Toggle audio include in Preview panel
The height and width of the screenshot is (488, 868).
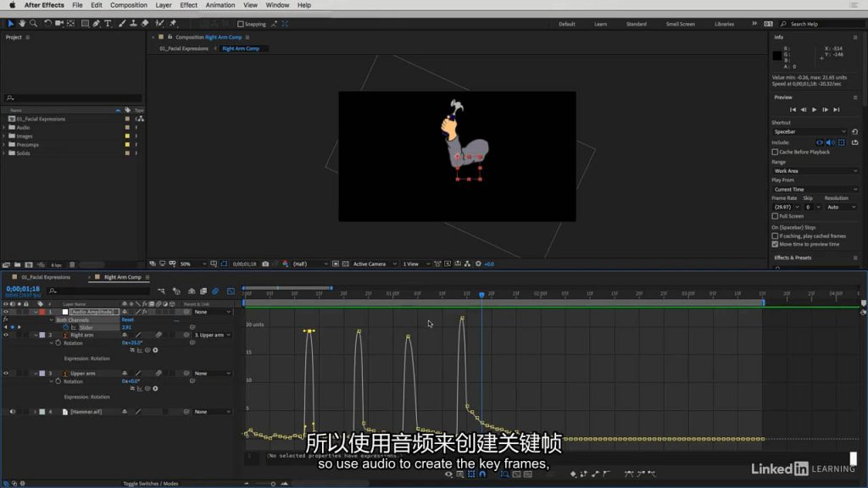coord(831,142)
